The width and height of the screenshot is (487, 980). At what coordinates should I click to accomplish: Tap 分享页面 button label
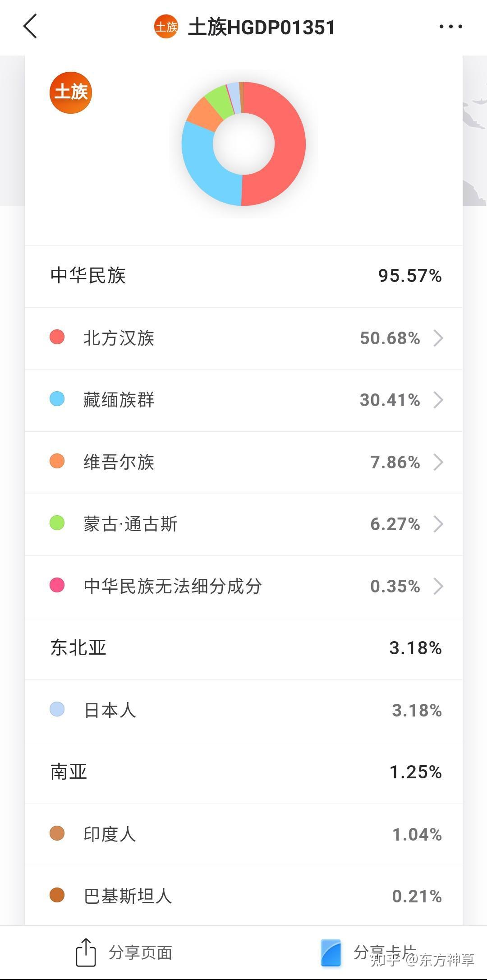coord(140,952)
